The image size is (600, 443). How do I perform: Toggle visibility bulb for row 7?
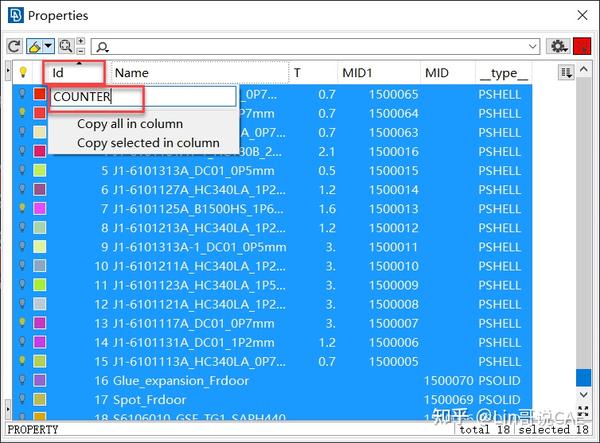pyautogui.click(x=22, y=208)
